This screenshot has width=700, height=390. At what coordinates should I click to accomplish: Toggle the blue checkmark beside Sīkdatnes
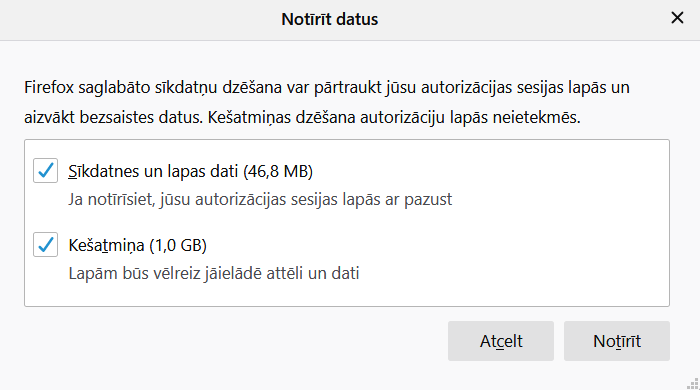46,170
